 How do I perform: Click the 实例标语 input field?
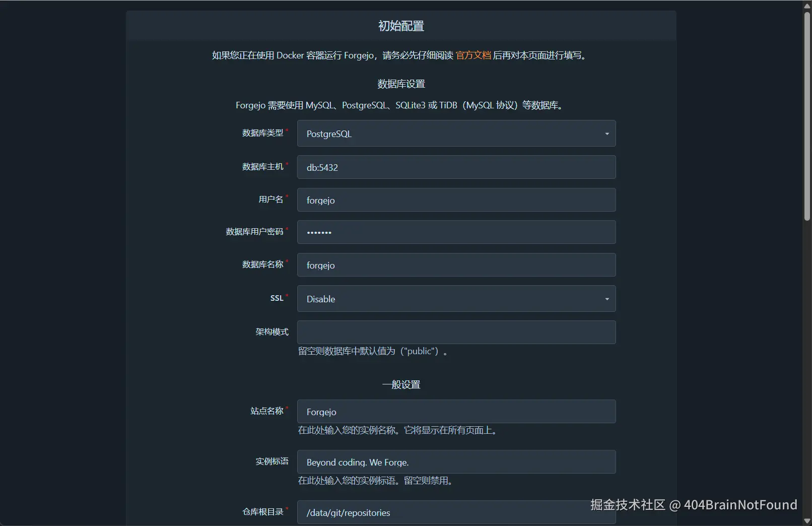tap(456, 462)
